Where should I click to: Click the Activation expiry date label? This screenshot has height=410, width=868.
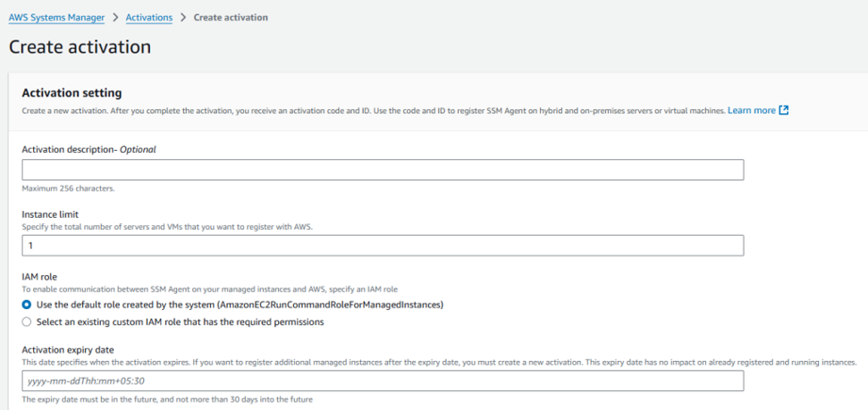pos(68,350)
